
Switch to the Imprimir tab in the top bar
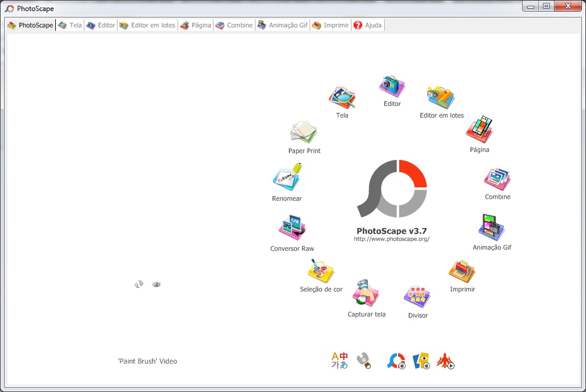tap(331, 25)
